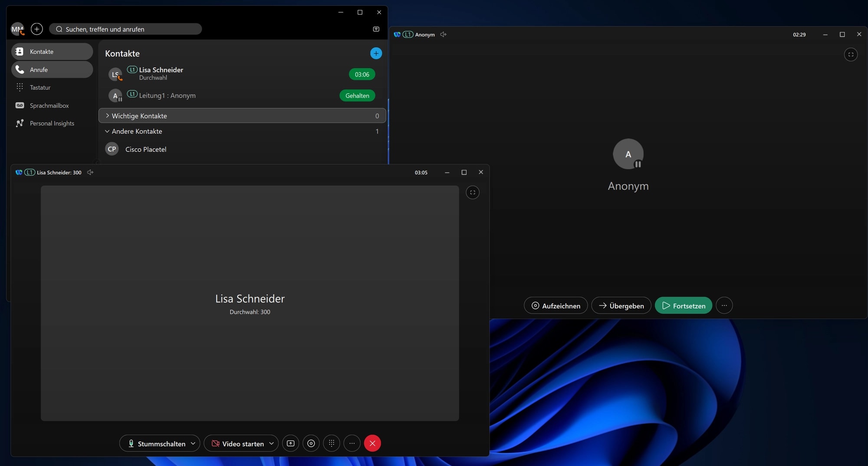Click the fullscreen icon in Anonym call window
This screenshot has height=466, width=868.
point(851,54)
